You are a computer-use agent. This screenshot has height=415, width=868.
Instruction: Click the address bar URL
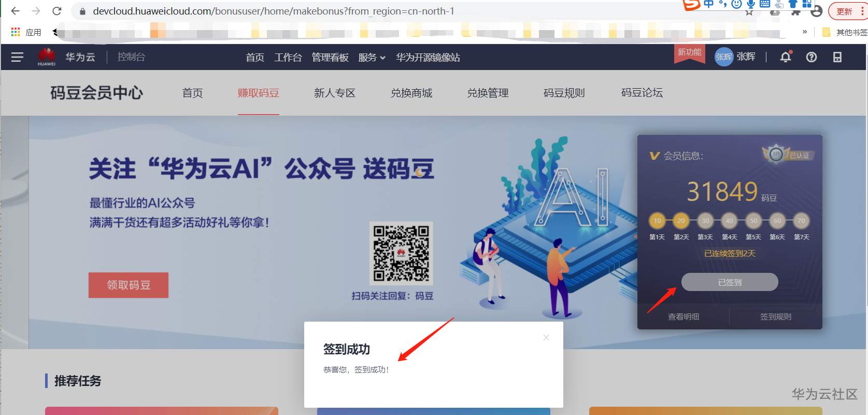[274, 11]
